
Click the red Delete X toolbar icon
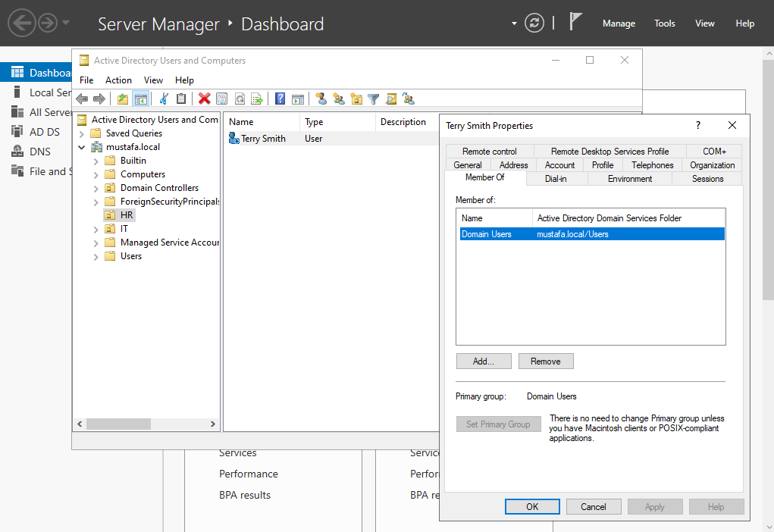[x=204, y=99]
